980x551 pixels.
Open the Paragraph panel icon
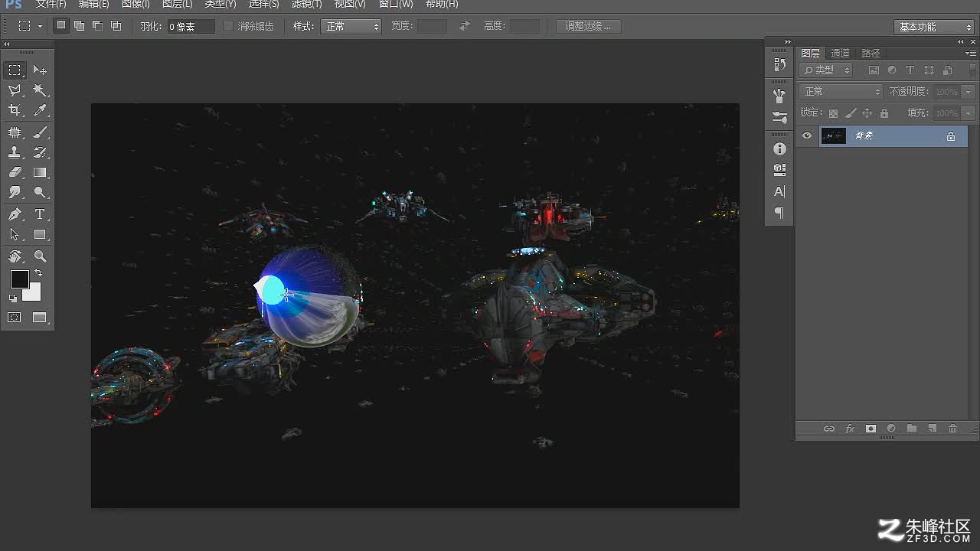coord(779,213)
